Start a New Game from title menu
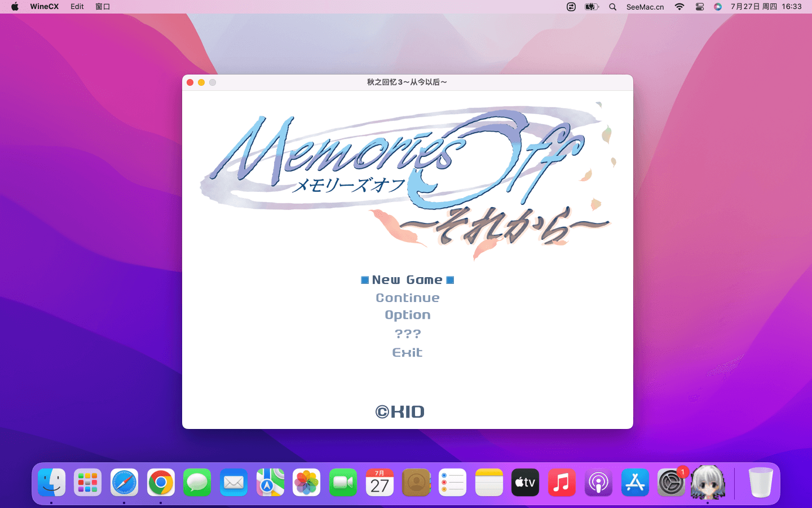 (x=407, y=280)
